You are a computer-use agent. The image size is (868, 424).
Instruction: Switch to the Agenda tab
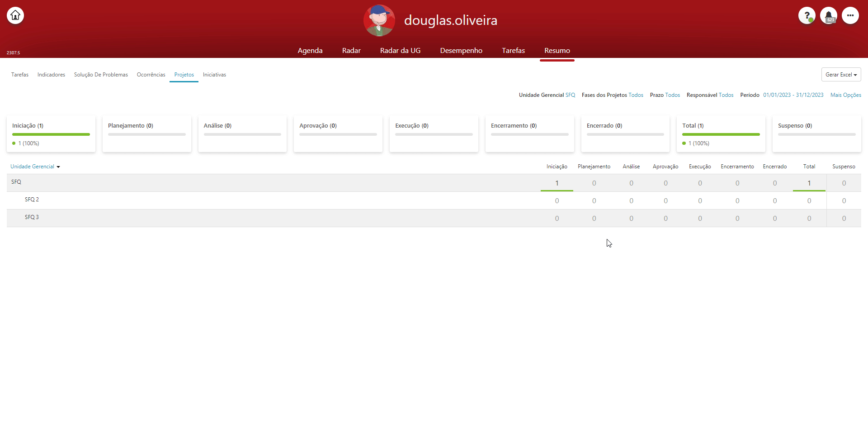coord(310,51)
